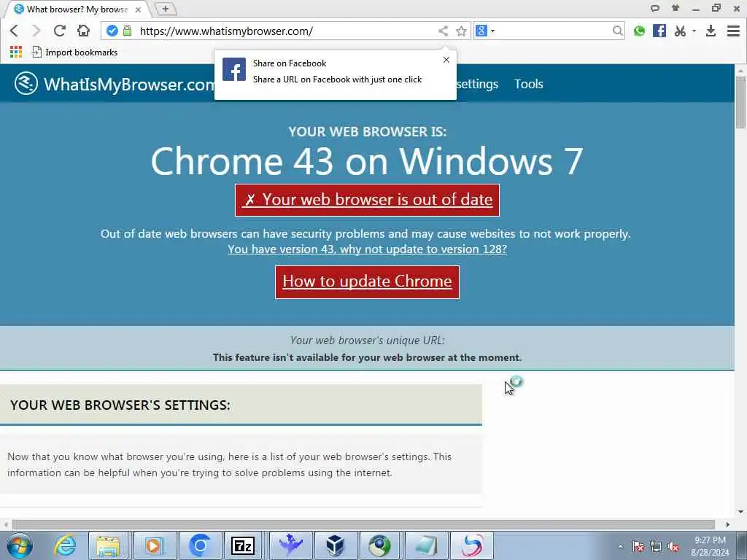This screenshot has width=747, height=560.
Task: Click the scroll right arrow button
Action: point(727,525)
